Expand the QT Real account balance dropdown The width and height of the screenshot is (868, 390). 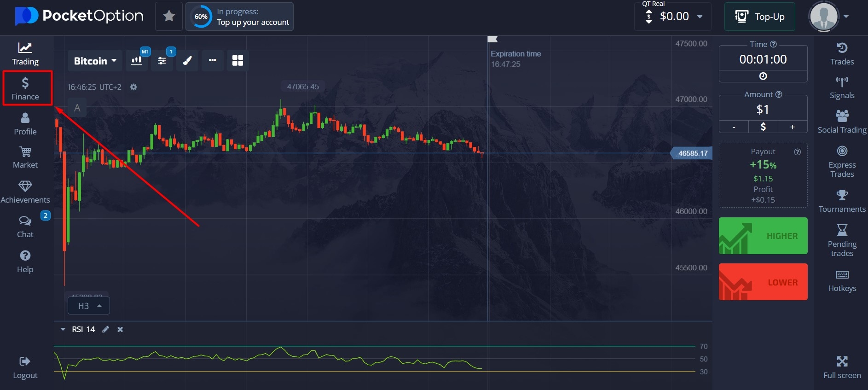700,17
